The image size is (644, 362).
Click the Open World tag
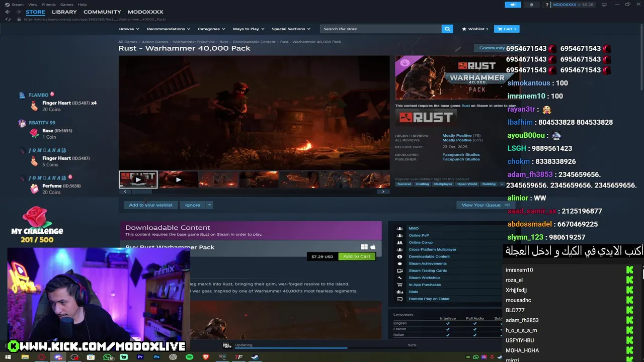pos(467,184)
